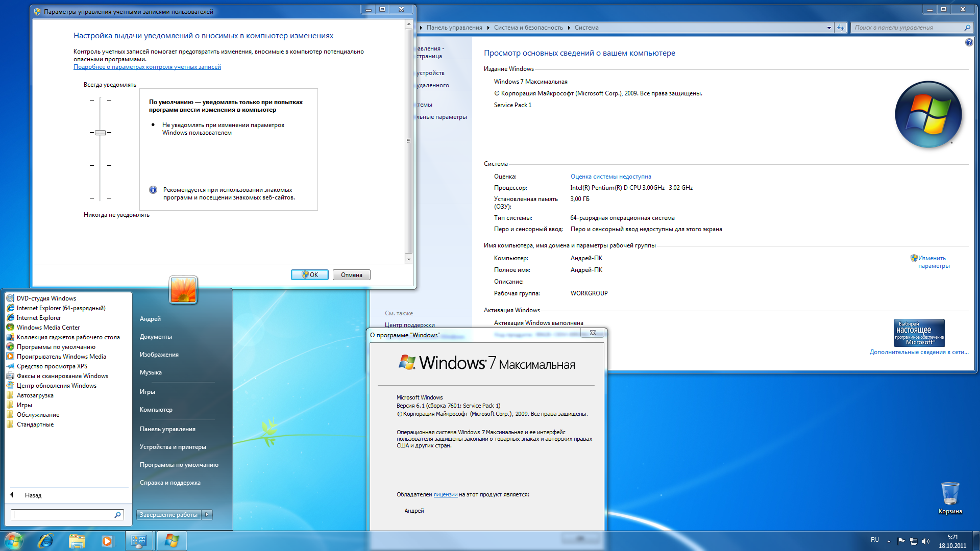The width and height of the screenshot is (980, 551).
Task: Click the refresh button beside address bar
Action: (x=841, y=28)
